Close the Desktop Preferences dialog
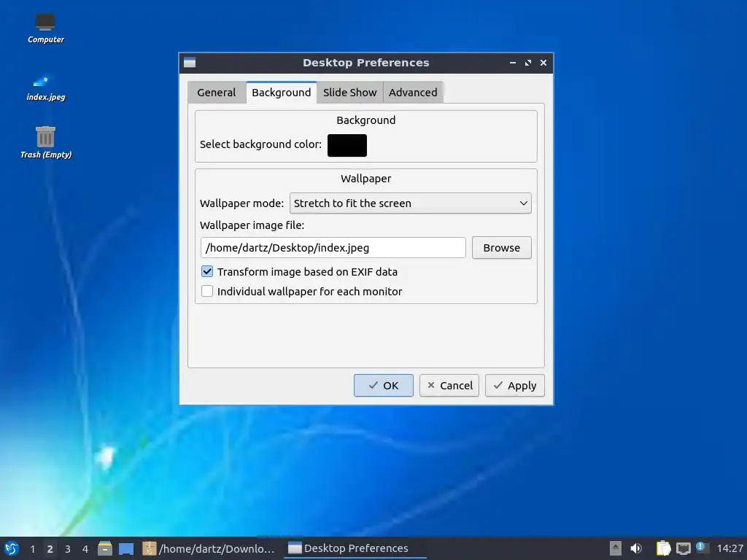Image resolution: width=747 pixels, height=560 pixels. (543, 63)
